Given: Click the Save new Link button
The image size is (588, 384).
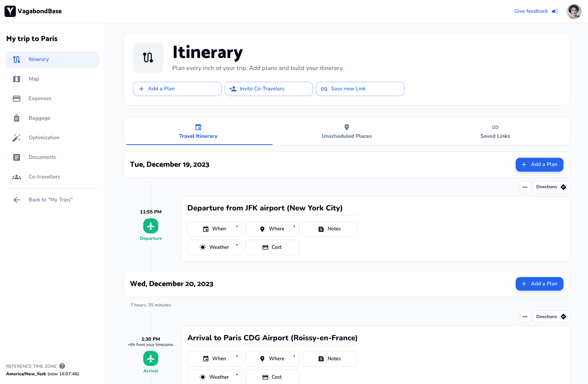Looking at the screenshot, I should click(360, 89).
